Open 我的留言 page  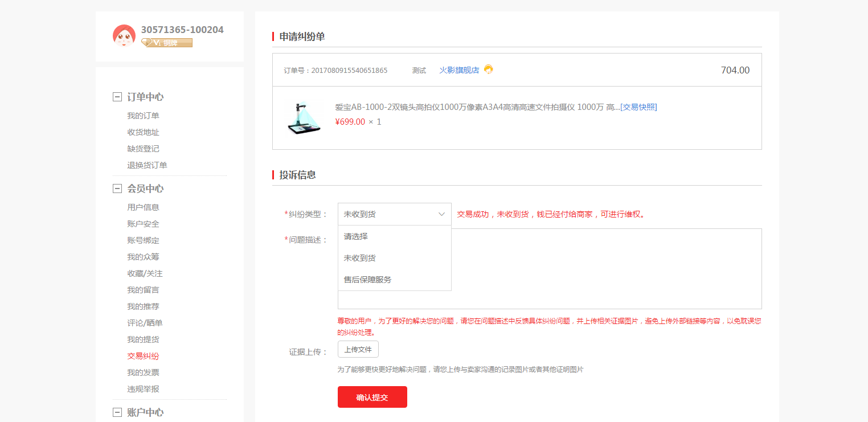coord(143,290)
